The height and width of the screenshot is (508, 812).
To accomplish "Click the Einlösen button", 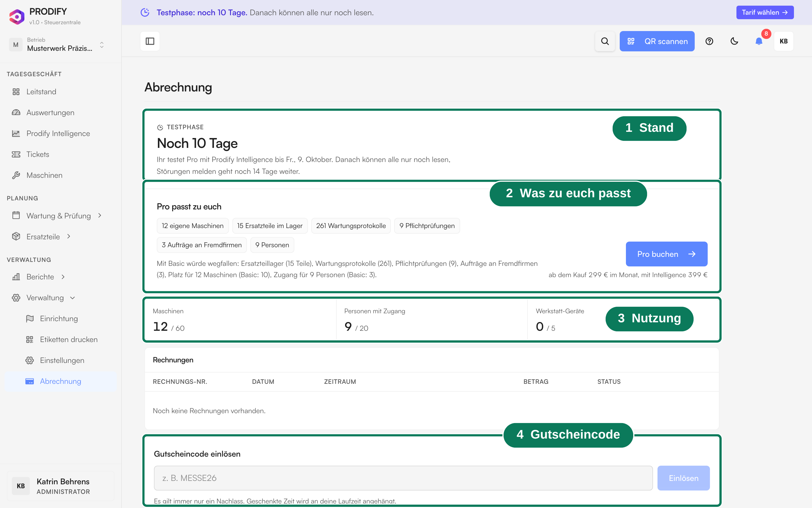I will (x=683, y=478).
